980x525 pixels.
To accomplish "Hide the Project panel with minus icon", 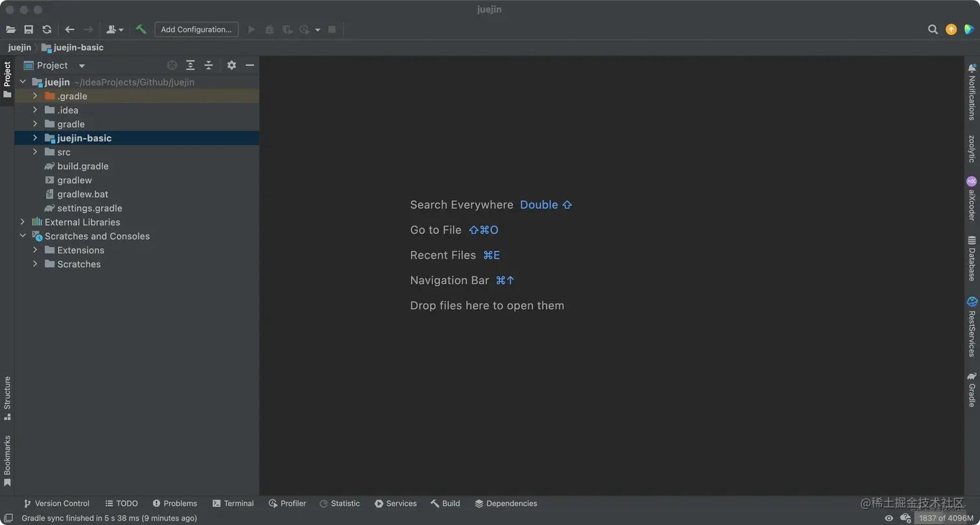I will tap(250, 65).
